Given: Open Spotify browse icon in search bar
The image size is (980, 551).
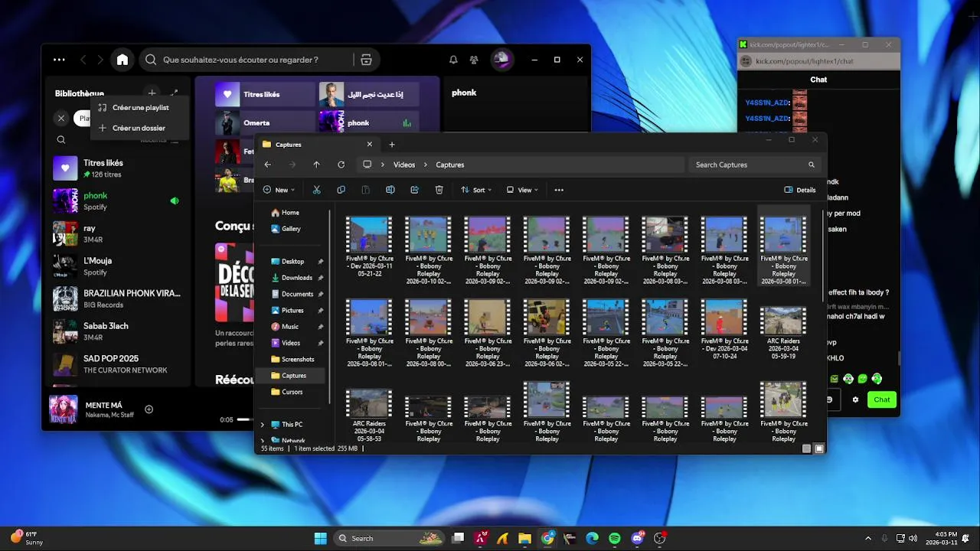Looking at the screenshot, I should click(x=366, y=60).
